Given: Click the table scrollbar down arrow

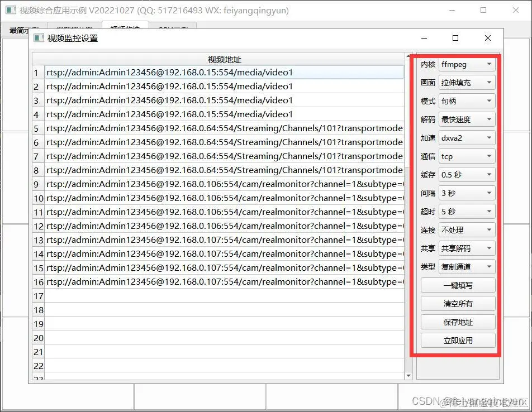Looking at the screenshot, I should [x=408, y=376].
